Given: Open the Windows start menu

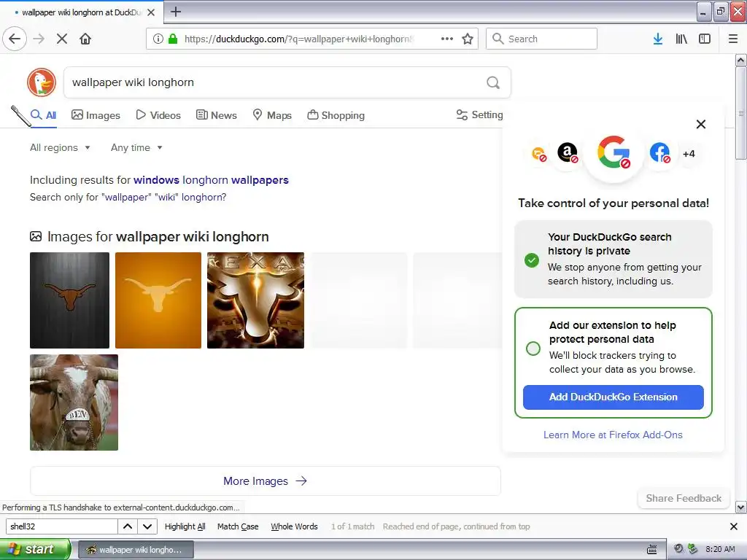Looking at the screenshot, I should (35, 549).
